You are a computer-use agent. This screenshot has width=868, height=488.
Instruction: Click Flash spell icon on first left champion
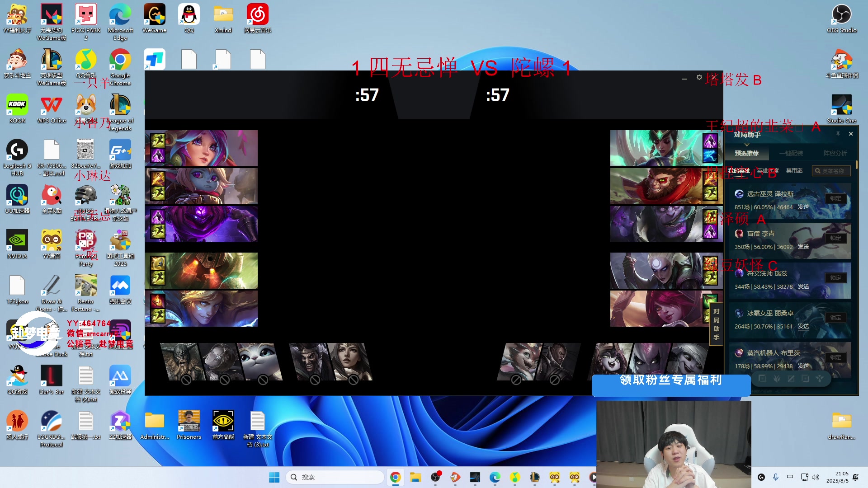tap(158, 141)
